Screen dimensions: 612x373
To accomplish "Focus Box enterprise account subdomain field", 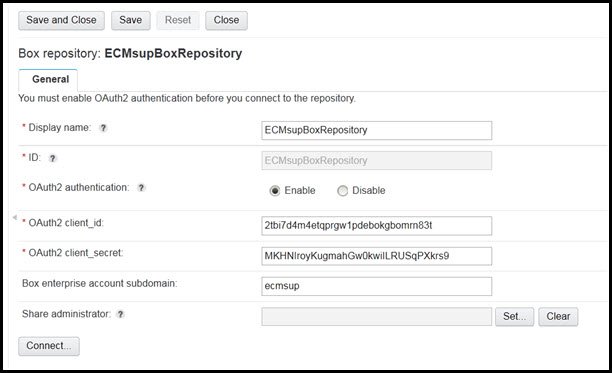I will tap(377, 286).
